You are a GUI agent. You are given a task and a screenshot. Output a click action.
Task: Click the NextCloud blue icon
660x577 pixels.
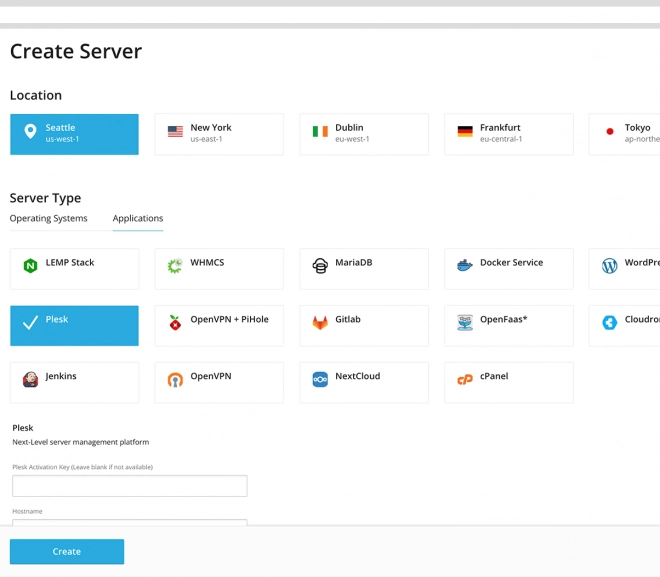pyautogui.click(x=320, y=379)
